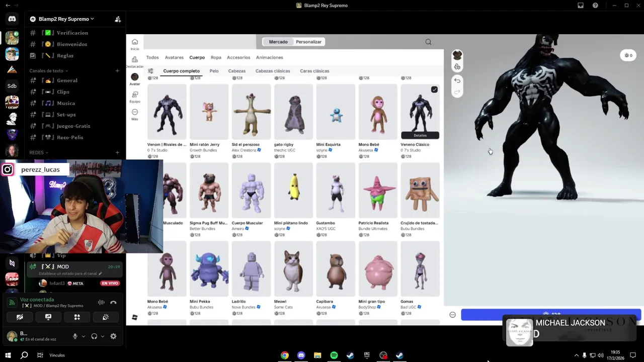Switch to Caras clásicas subtab
This screenshot has width=644, height=362.
point(314,71)
